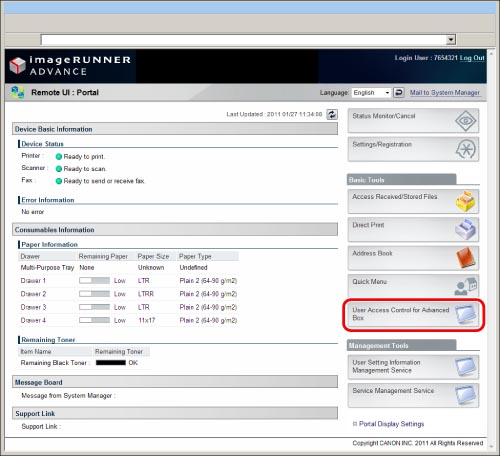500x456 pixels.
Task: Click the Status Monitor/Cancel eye icon
Action: 466,121
